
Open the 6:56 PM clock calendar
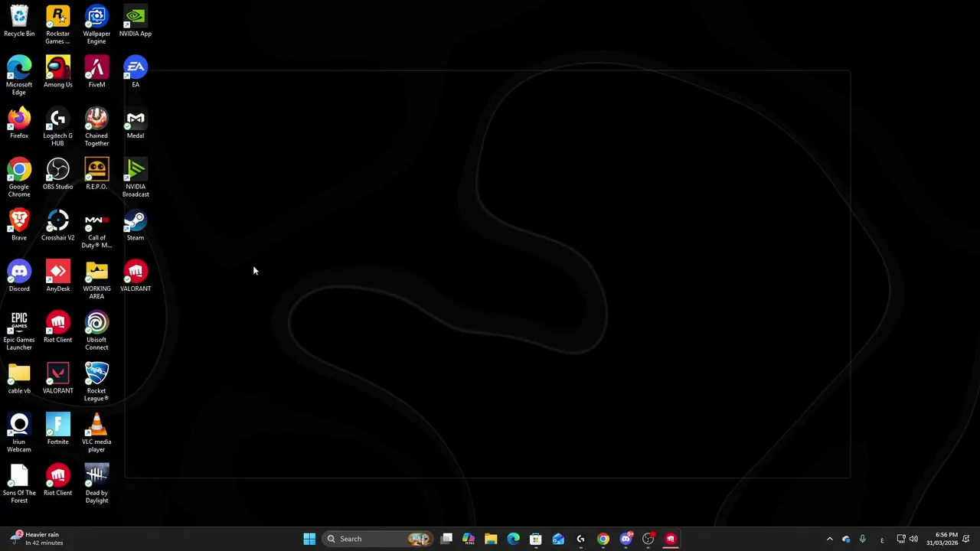point(942,539)
